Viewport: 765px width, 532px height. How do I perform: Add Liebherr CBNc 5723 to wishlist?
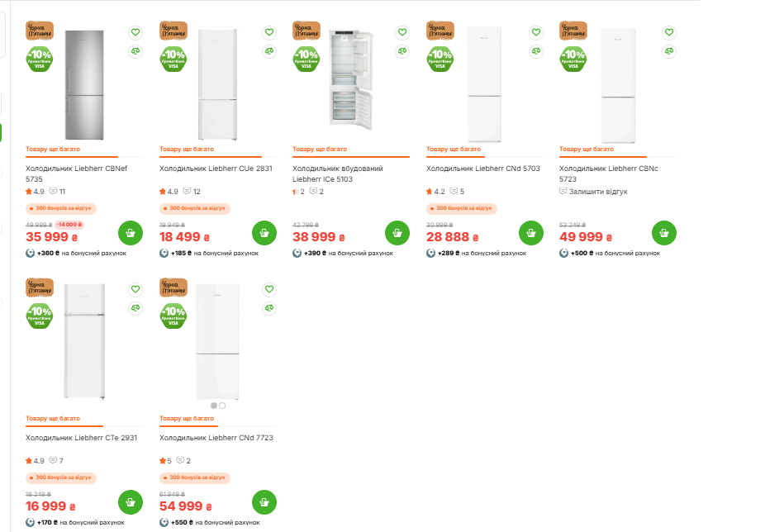pos(668,32)
